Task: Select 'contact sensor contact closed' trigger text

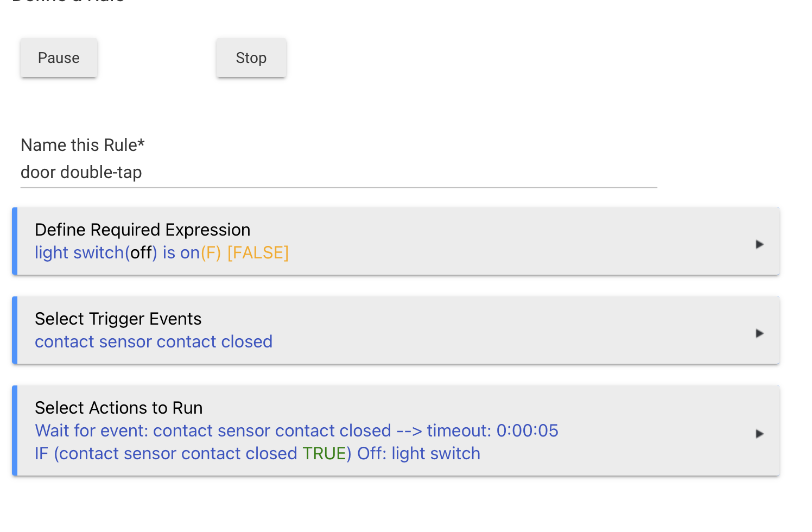Action: click(x=154, y=342)
